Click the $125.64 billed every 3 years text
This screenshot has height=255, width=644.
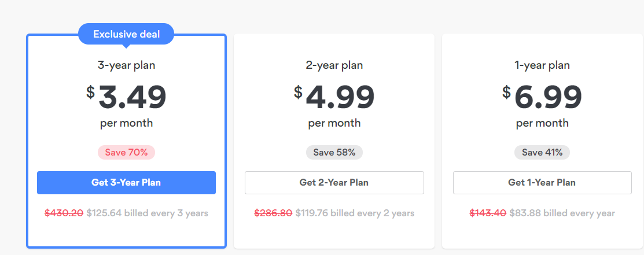148,213
